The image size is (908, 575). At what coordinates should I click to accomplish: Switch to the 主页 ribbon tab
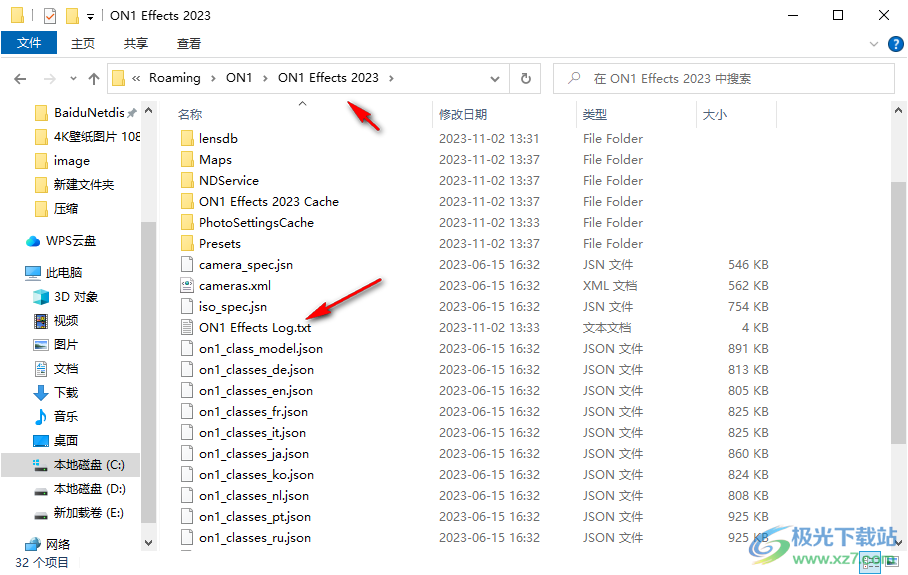click(83, 43)
